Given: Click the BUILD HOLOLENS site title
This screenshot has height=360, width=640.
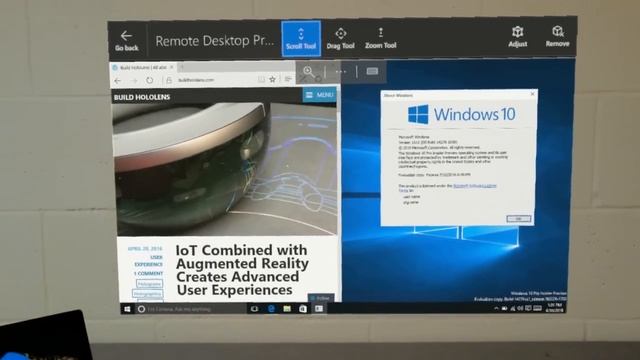Looking at the screenshot, I should [x=142, y=97].
